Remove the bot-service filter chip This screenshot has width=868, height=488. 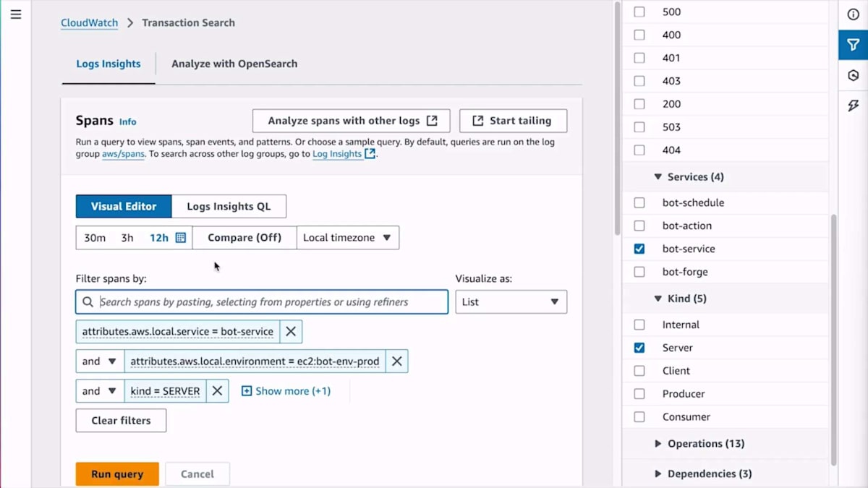pyautogui.click(x=291, y=332)
